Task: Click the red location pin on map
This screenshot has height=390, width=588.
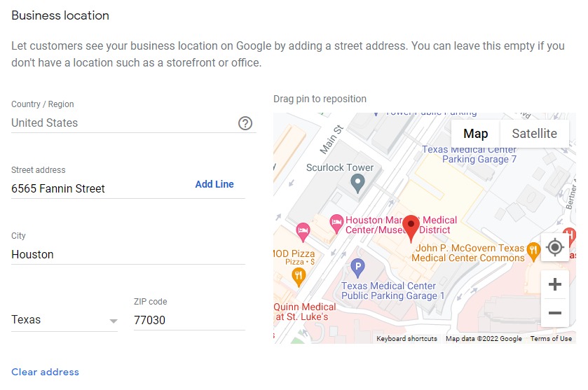Action: [411, 228]
